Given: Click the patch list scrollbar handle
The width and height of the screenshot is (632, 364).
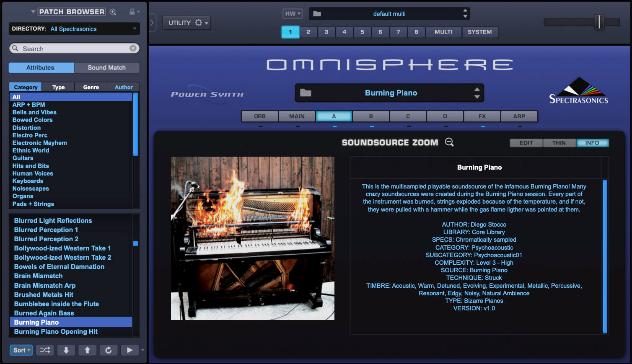Looking at the screenshot, I should [136, 243].
